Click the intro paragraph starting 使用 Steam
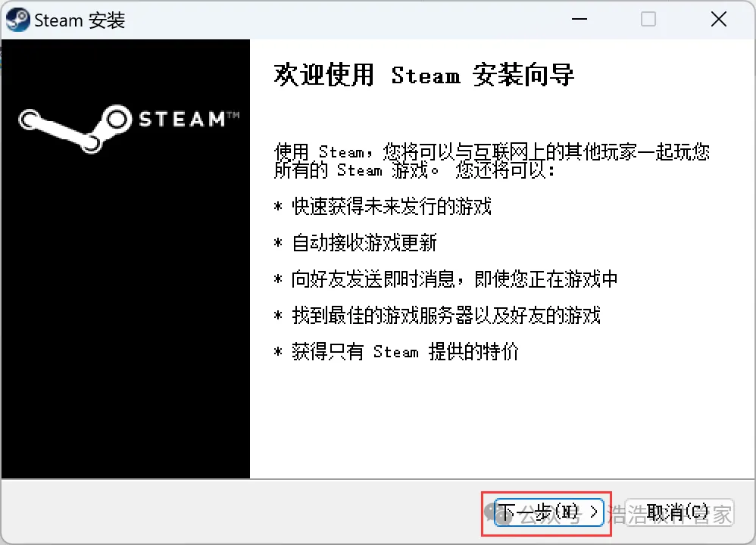This screenshot has width=756, height=545. point(492,160)
